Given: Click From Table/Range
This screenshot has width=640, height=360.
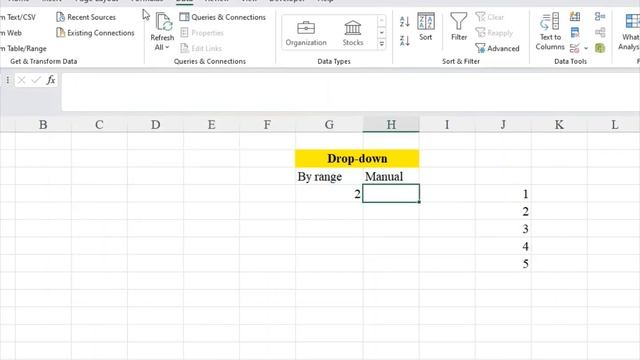Looking at the screenshot, I should pyautogui.click(x=24, y=48).
